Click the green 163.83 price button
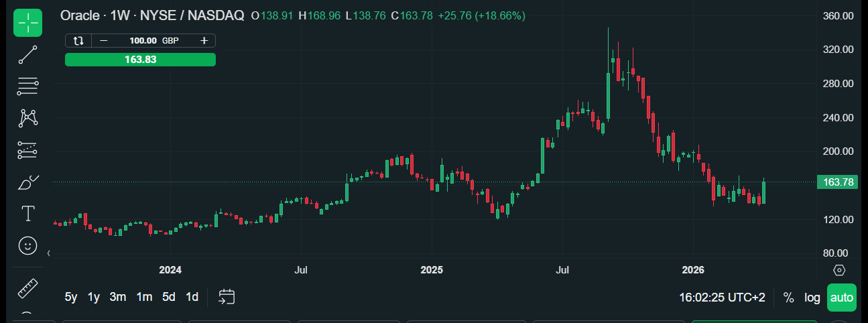 point(140,60)
